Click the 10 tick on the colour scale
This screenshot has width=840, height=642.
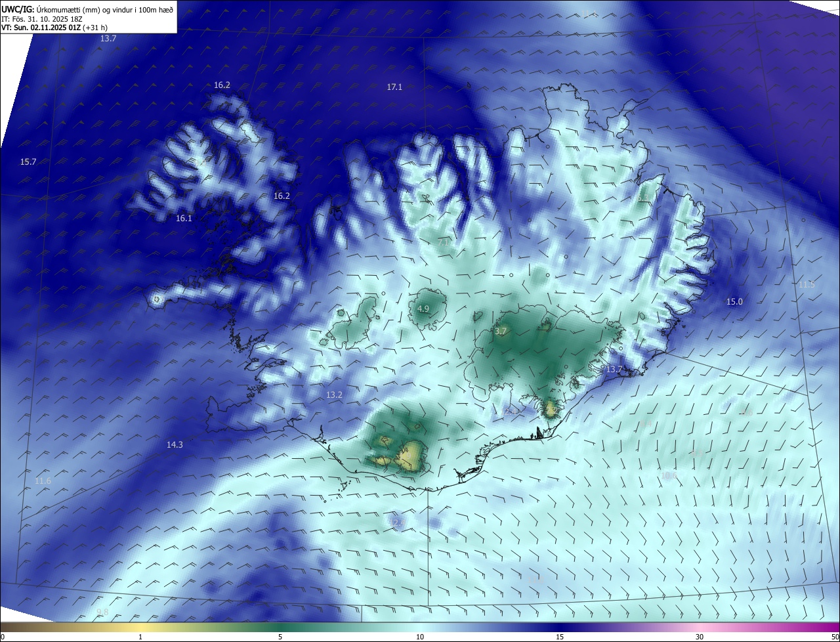pyautogui.click(x=420, y=637)
